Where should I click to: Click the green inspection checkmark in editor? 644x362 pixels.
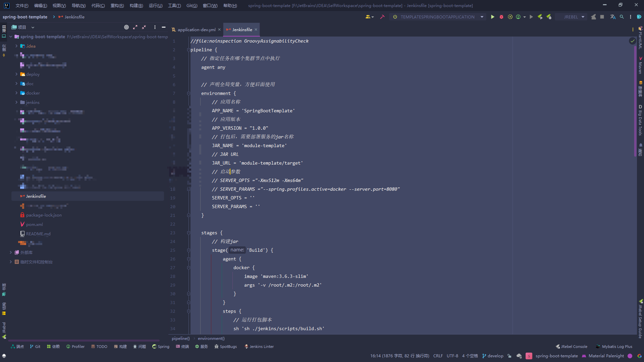click(x=632, y=41)
